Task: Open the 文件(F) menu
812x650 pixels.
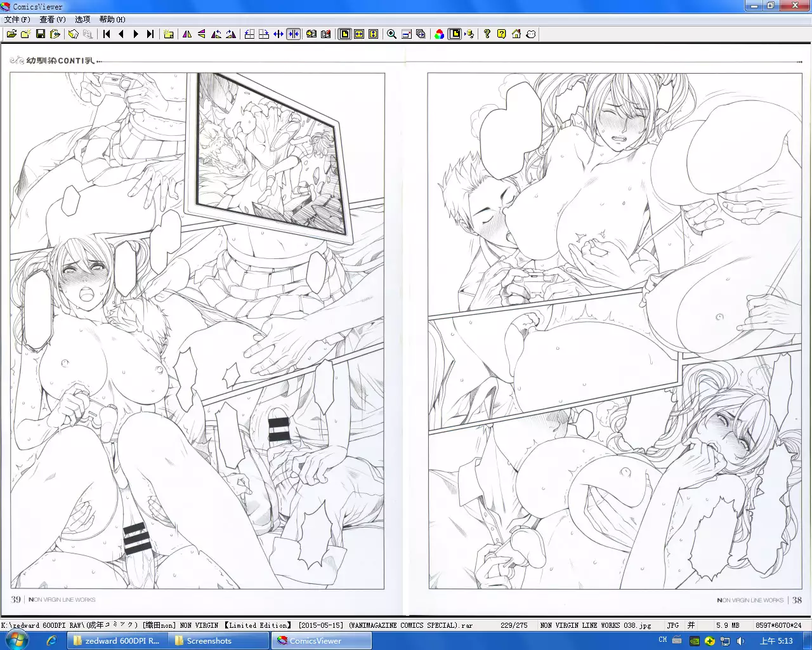Action: point(17,20)
